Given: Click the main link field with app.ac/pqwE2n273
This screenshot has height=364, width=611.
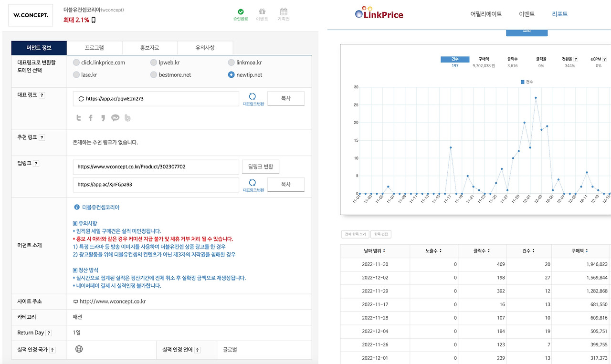Looking at the screenshot, I should (x=156, y=99).
